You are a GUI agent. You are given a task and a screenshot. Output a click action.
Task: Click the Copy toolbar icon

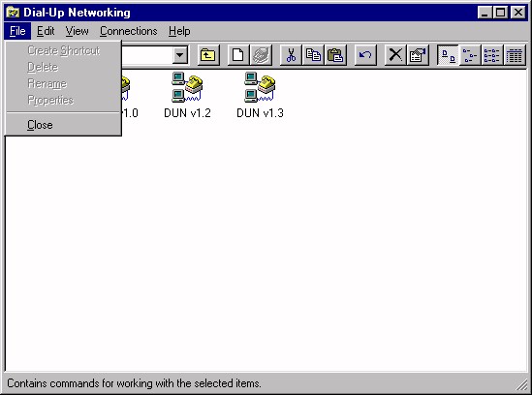pos(313,55)
